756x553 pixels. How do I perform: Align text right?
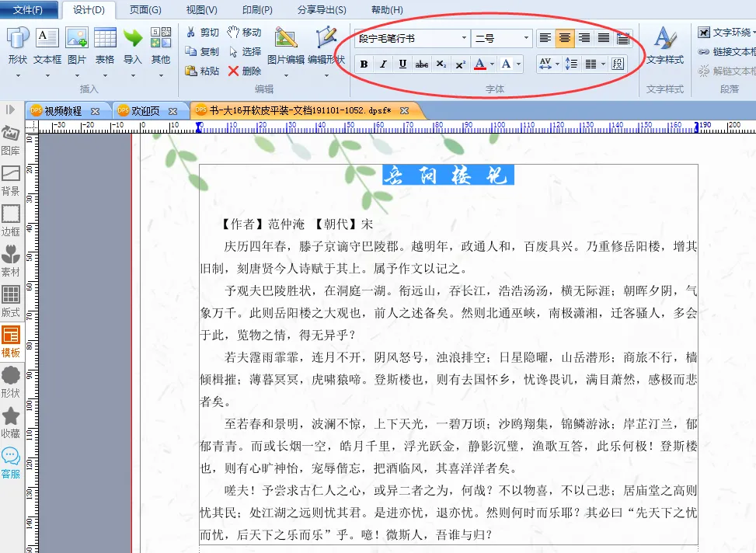click(x=584, y=38)
